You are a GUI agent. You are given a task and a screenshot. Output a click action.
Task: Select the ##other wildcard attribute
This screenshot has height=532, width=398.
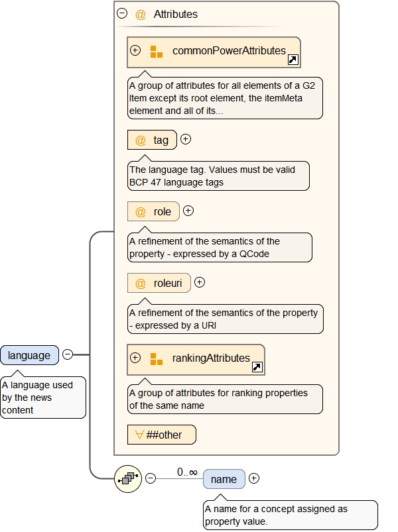(162, 435)
